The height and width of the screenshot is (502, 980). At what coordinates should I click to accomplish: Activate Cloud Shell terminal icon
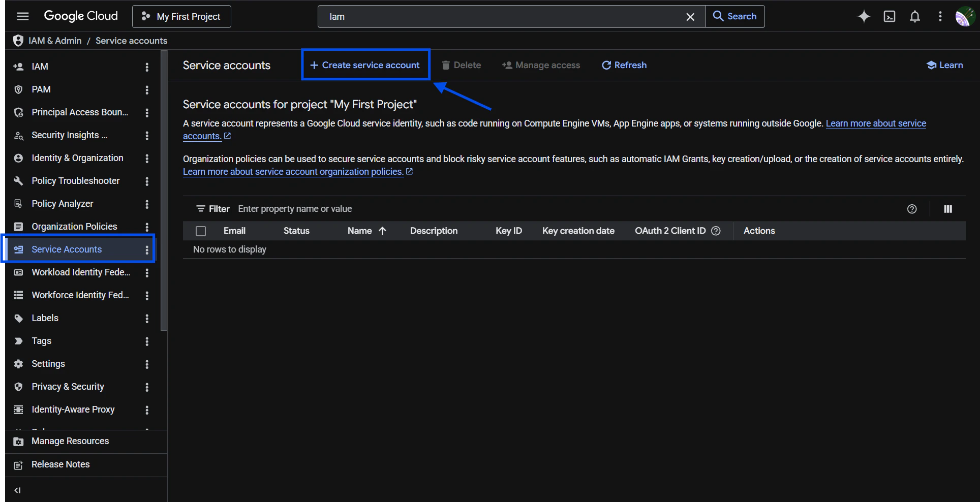point(890,16)
